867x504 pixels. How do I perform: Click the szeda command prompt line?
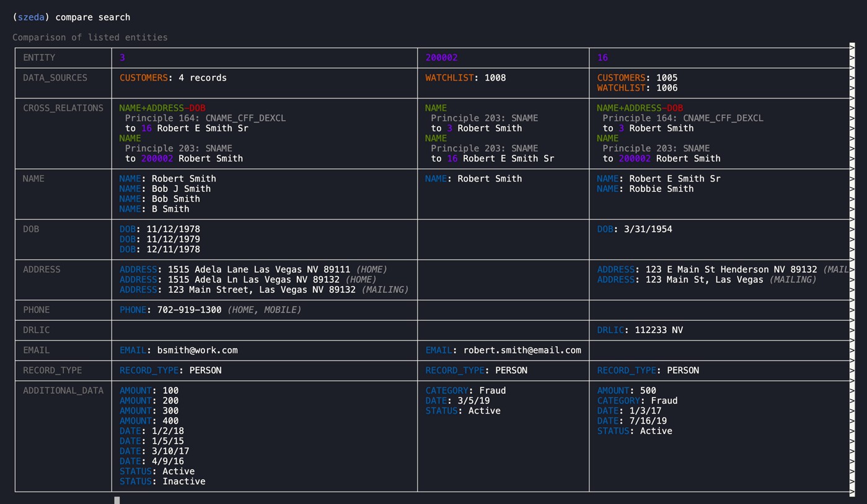click(71, 17)
